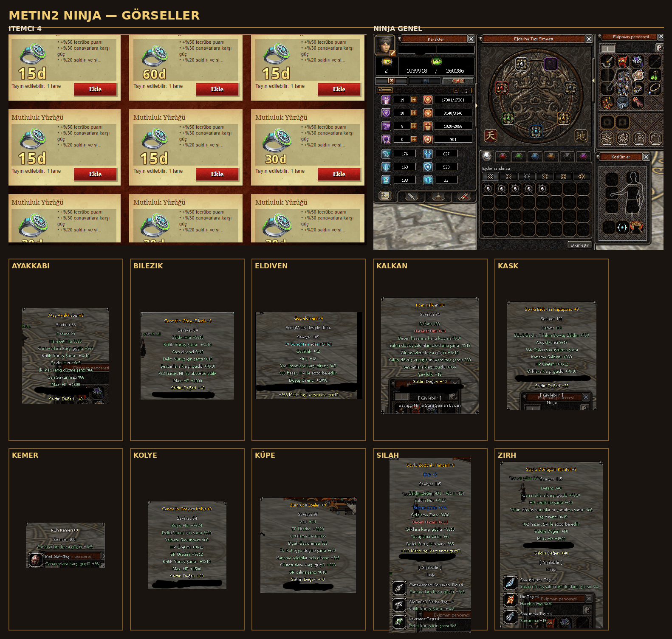Screen dimensions: 672x639
Task: Open the character info tab with the card icon
Action: tap(385, 196)
